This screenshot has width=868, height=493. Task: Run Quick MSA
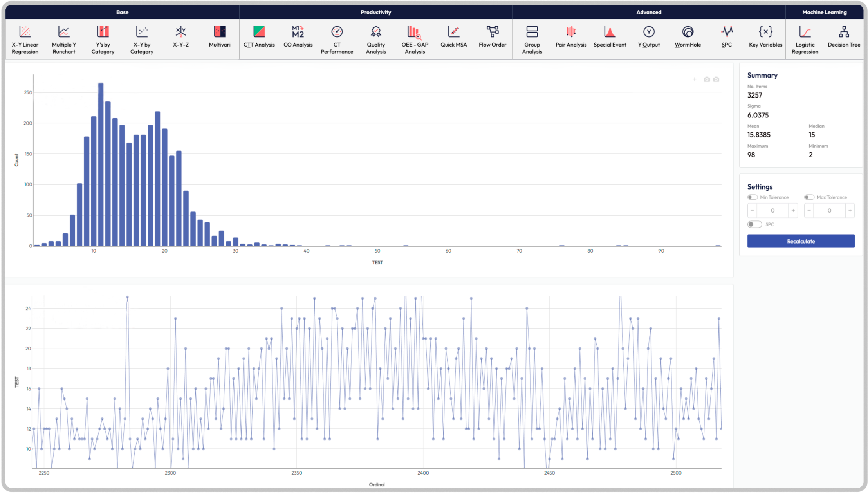(453, 37)
